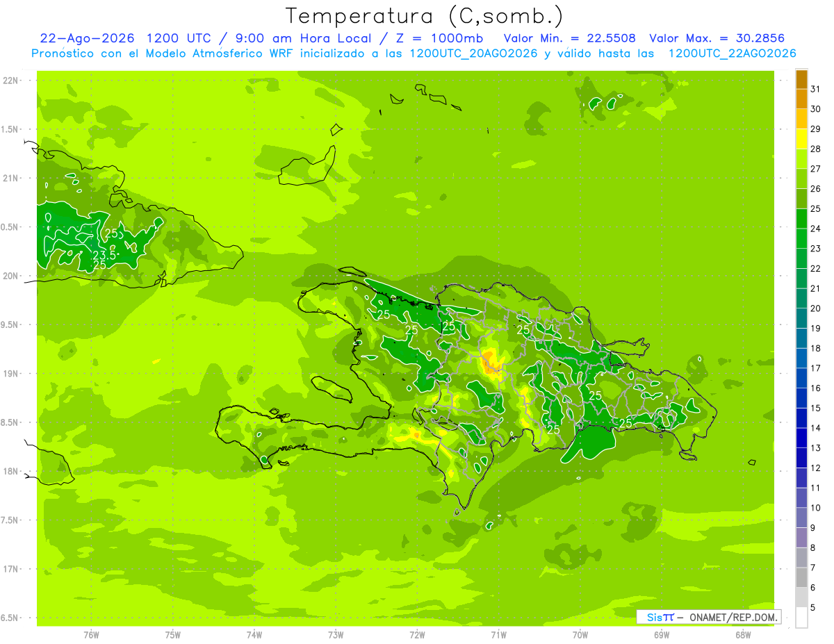This screenshot has height=644, width=834.
Task: Click the 23.5 contour label over Cuba
Action: (104, 255)
